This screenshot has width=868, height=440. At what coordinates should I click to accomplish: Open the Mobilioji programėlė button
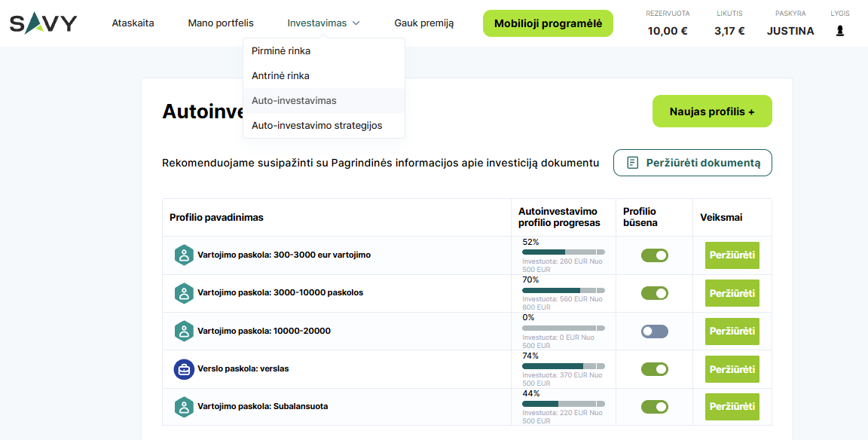coord(548,23)
